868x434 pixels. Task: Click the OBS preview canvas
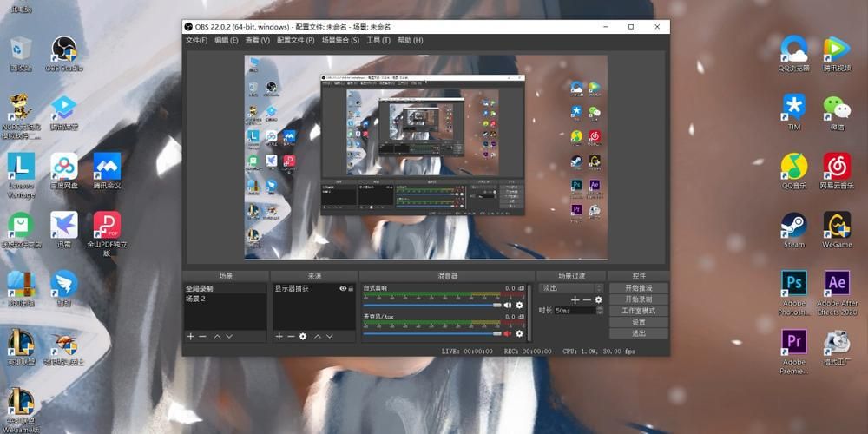[425, 157]
